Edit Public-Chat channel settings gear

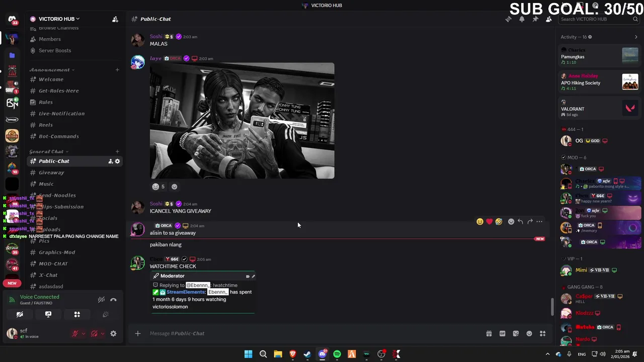point(117,161)
